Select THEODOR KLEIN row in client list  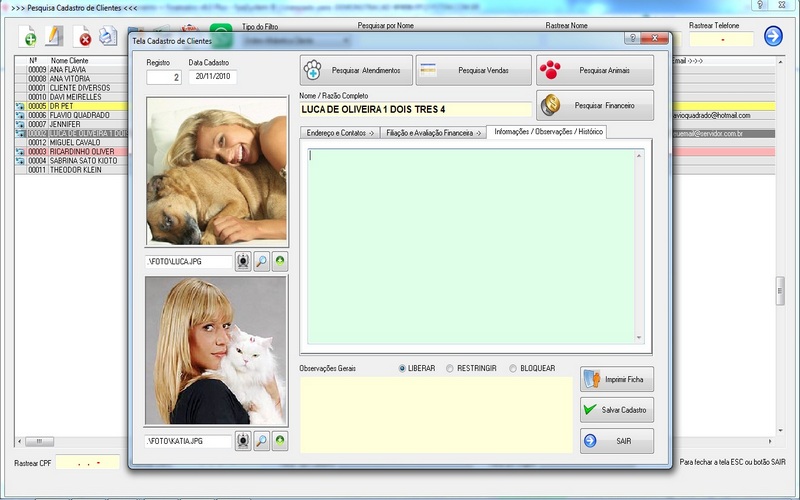tap(71, 170)
